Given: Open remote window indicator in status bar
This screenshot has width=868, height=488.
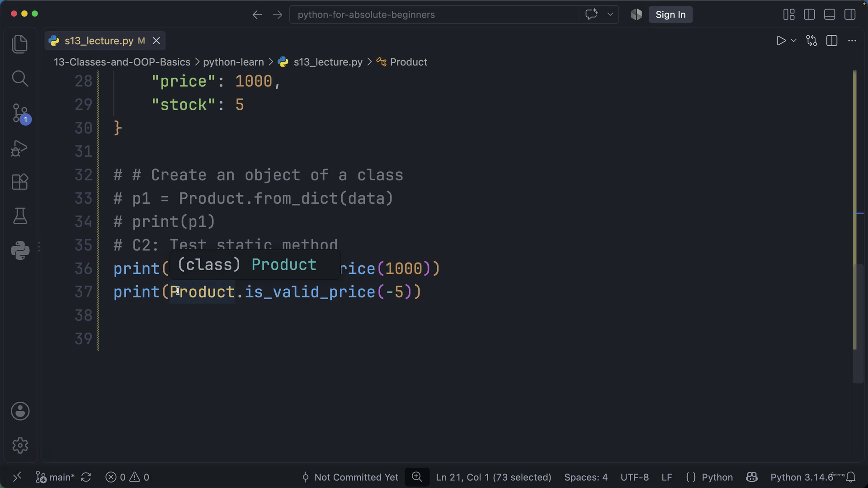Looking at the screenshot, I should click(17, 477).
